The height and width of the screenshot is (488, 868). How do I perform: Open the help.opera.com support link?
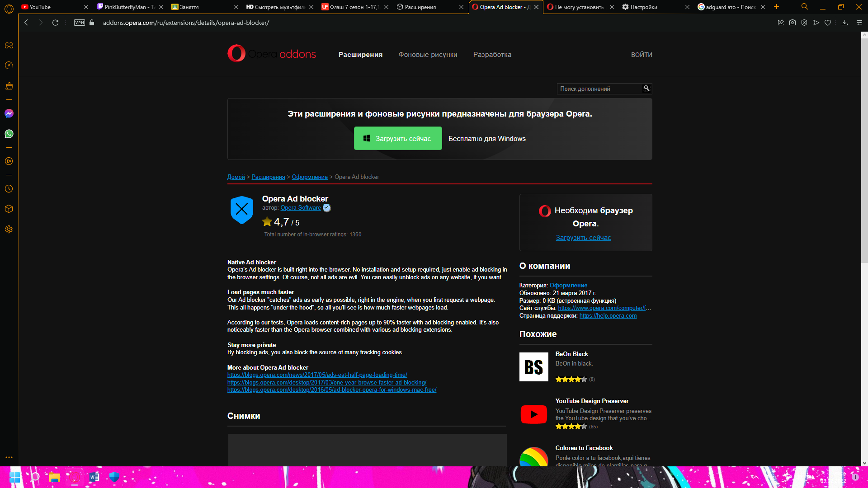tap(608, 316)
